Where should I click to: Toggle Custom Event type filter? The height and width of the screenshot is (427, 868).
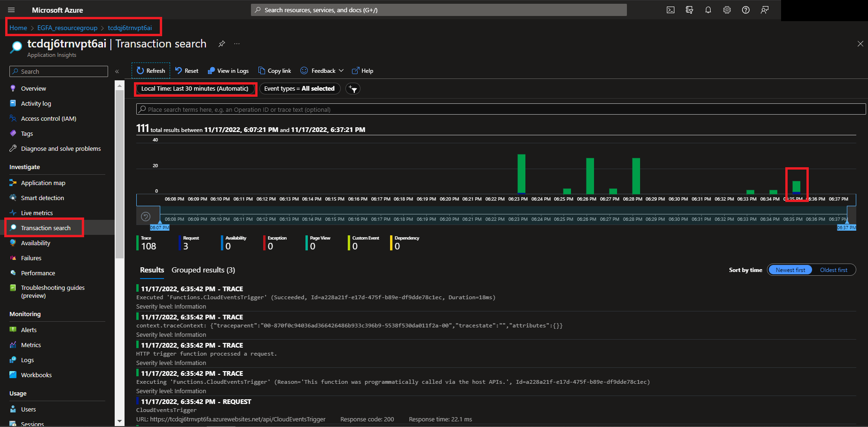point(364,243)
